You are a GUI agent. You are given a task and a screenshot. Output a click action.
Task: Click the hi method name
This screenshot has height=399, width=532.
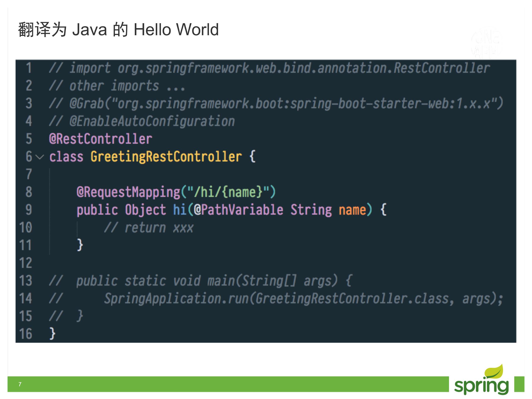pyautogui.click(x=180, y=210)
